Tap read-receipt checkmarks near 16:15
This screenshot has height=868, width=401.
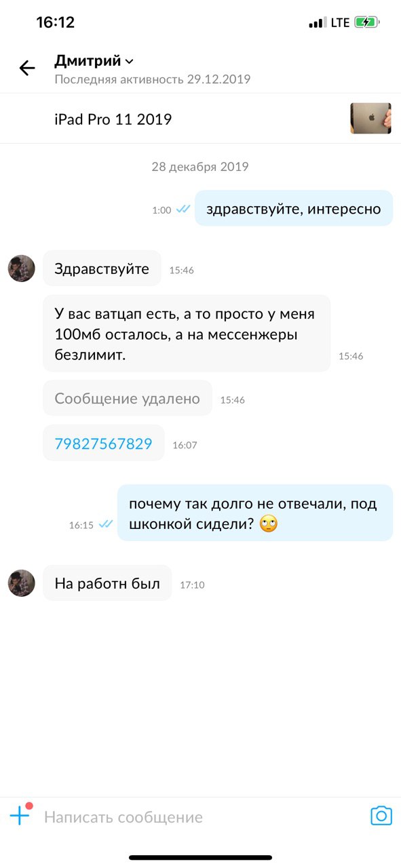[105, 524]
